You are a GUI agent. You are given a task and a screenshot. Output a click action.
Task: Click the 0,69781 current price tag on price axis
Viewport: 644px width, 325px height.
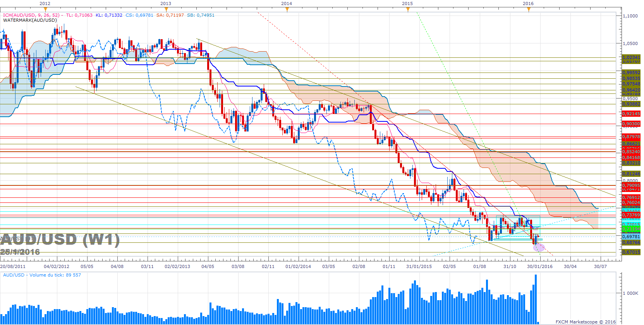click(x=631, y=237)
